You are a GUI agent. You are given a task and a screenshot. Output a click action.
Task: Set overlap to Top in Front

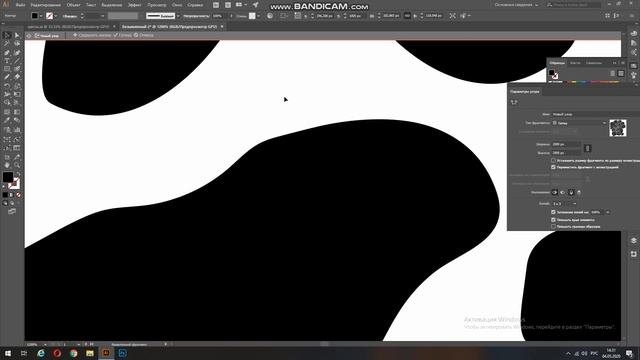pos(571,192)
